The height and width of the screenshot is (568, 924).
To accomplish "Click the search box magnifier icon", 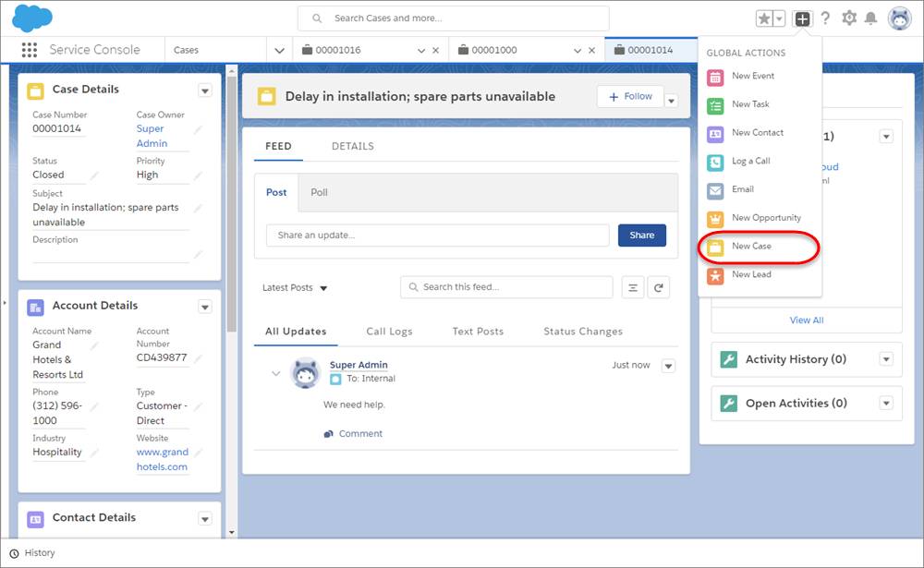I will [317, 18].
